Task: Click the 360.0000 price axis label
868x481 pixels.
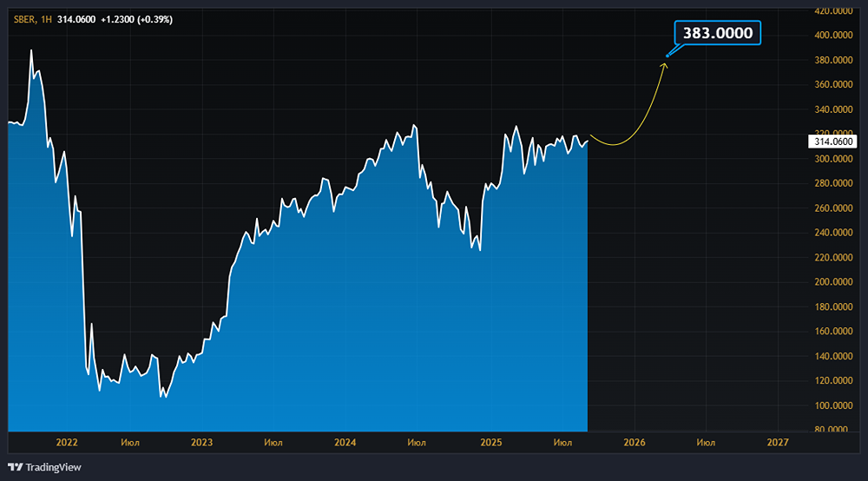Action: click(x=833, y=84)
